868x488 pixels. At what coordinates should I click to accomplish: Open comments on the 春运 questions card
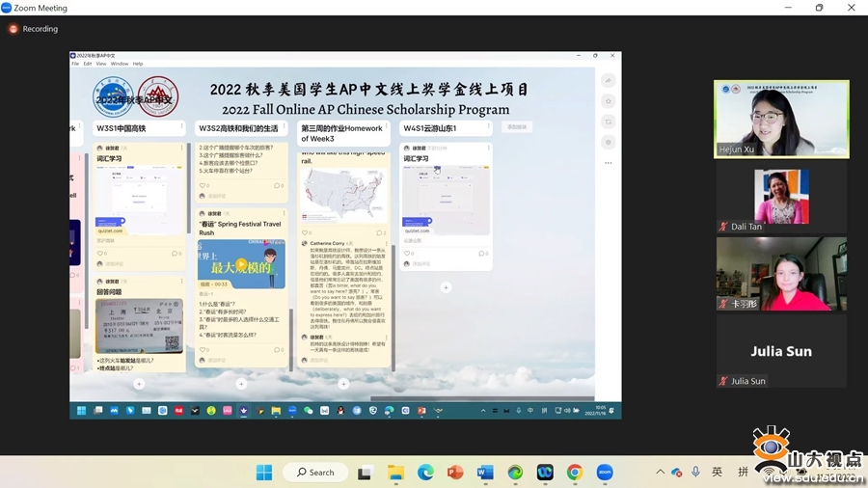click(x=279, y=350)
